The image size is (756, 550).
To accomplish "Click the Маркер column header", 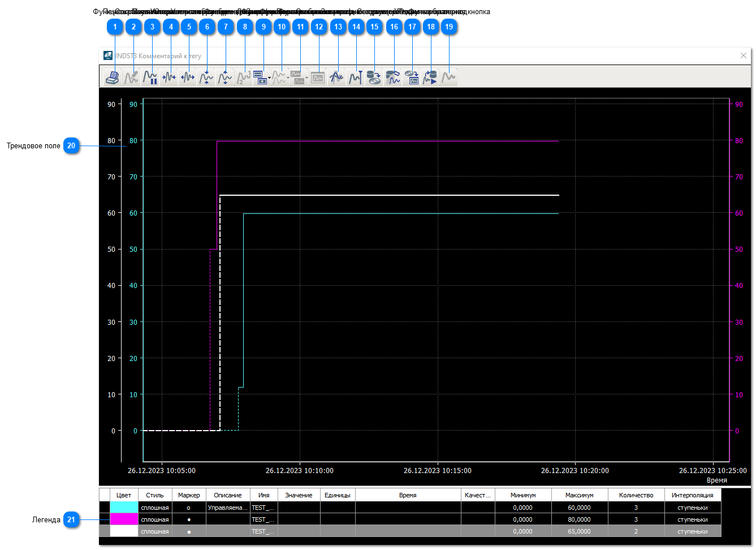I will point(189,495).
